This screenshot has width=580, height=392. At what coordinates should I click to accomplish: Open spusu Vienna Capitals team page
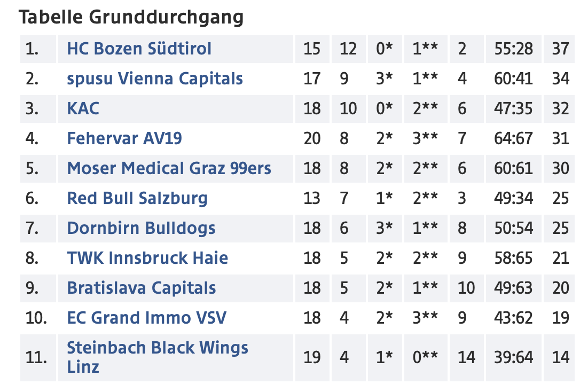click(155, 79)
